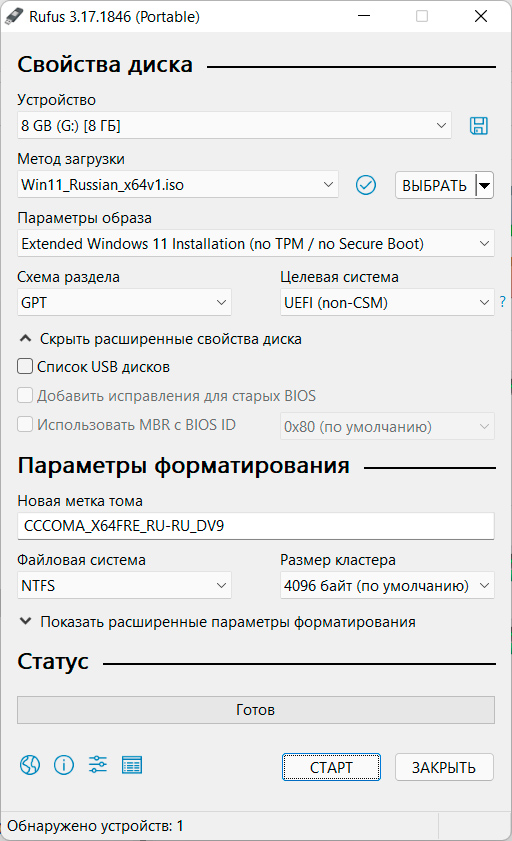This screenshot has height=841, width=512.
Task: Enable the Список USB дисков checkbox
Action: (25, 366)
